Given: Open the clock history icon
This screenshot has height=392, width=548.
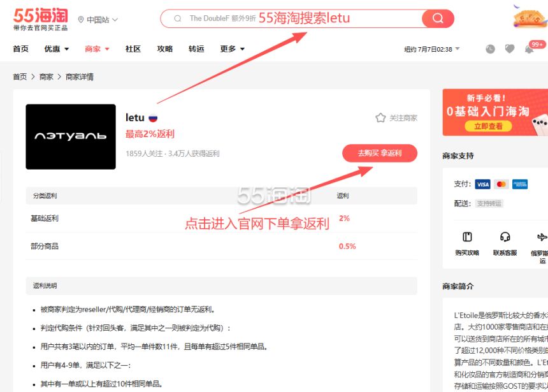Looking at the screenshot, I should point(491,49).
